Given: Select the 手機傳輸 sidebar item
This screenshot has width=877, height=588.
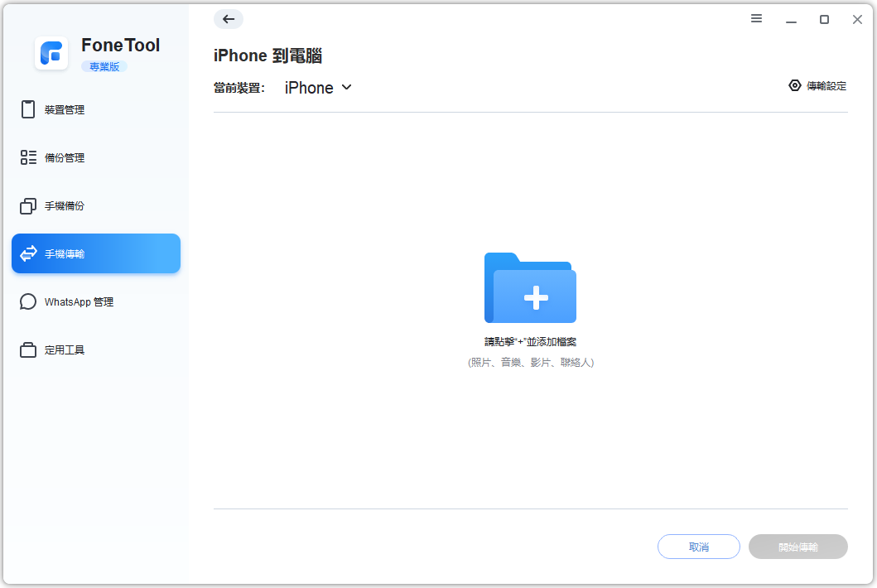Looking at the screenshot, I should tap(96, 253).
